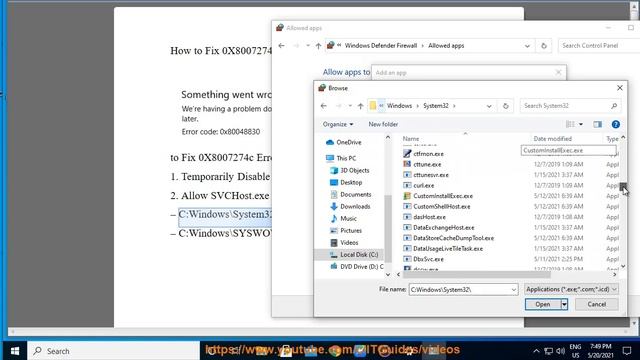Click System32 in the Browse breadcrumb
The image size is (640, 360).
click(x=436, y=106)
